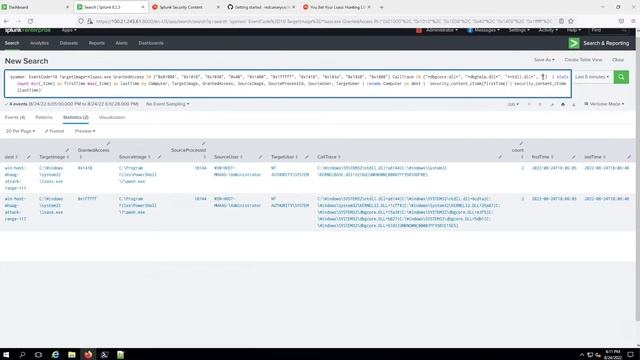Select the Statistics (2) tab
Screen dimensions: 640x360
76,117
